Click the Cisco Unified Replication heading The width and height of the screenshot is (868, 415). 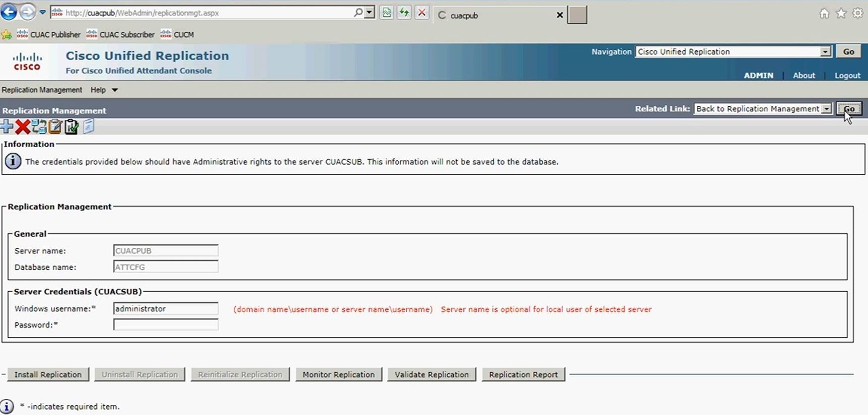click(147, 55)
